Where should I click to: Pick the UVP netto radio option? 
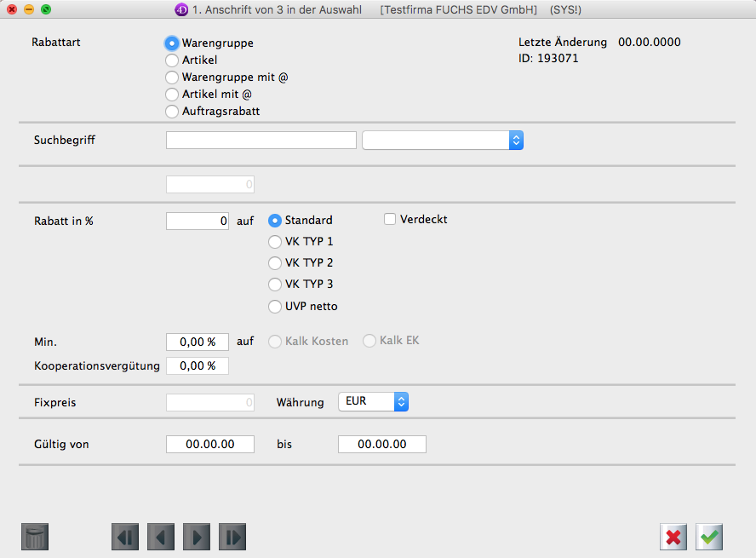(x=275, y=307)
